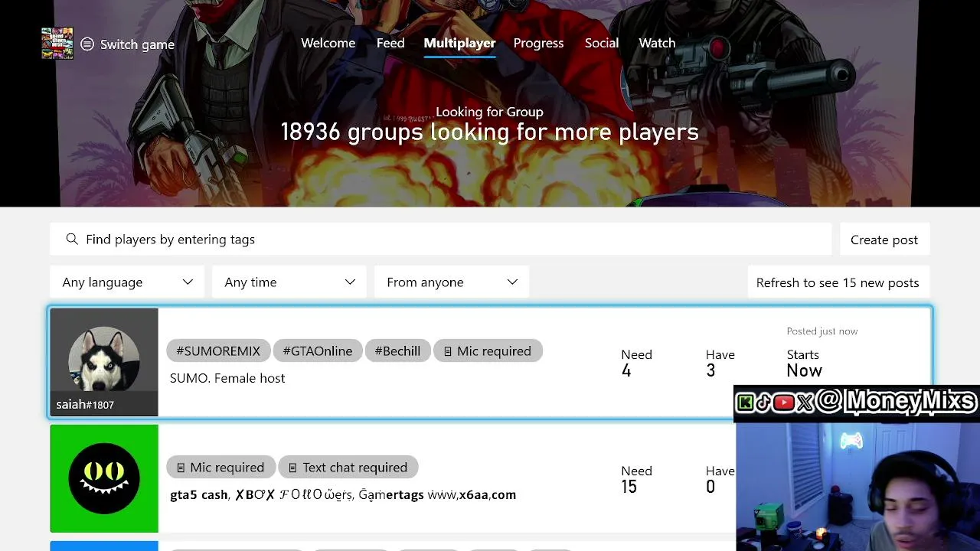Click the X logo in overlay

(x=804, y=403)
